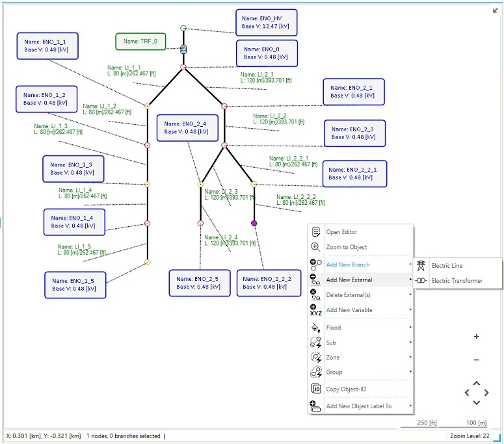Click the Add New External plus icon

315,280
